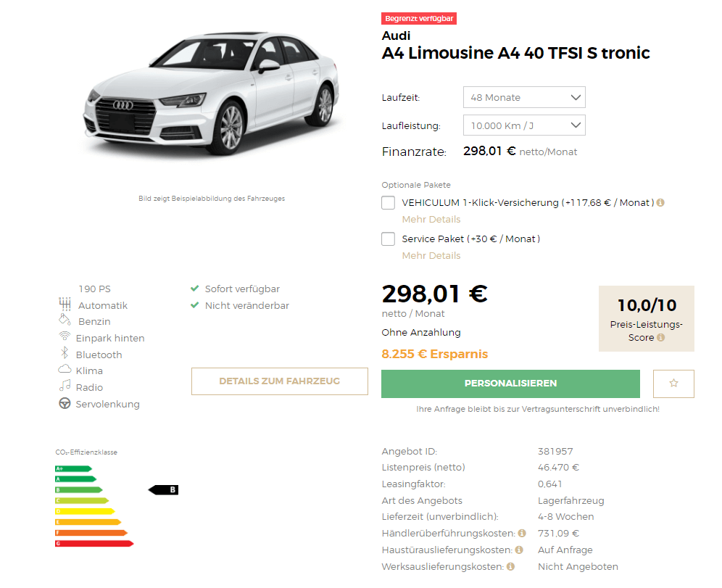The width and height of the screenshot is (722, 588).
Task: Click info icon next to Haustürauslieferungskosten
Action: [519, 550]
